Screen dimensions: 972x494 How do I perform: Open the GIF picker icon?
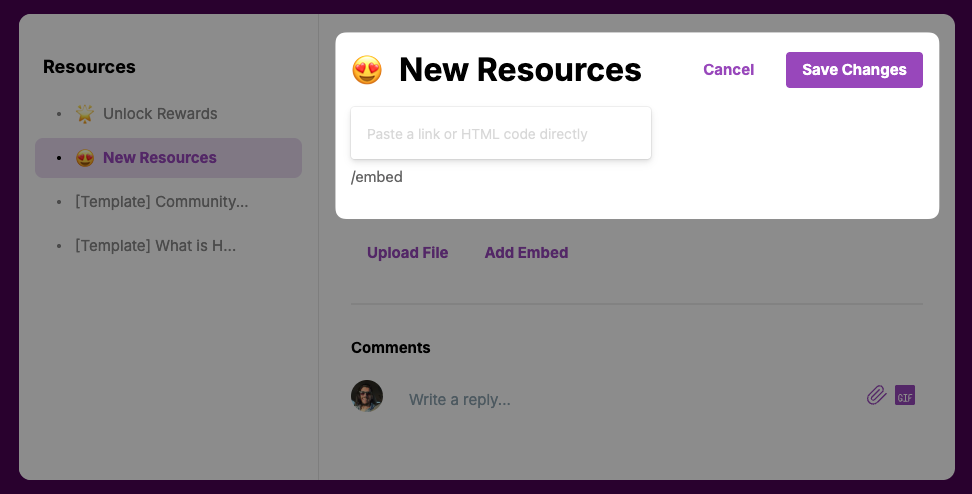[904, 395]
